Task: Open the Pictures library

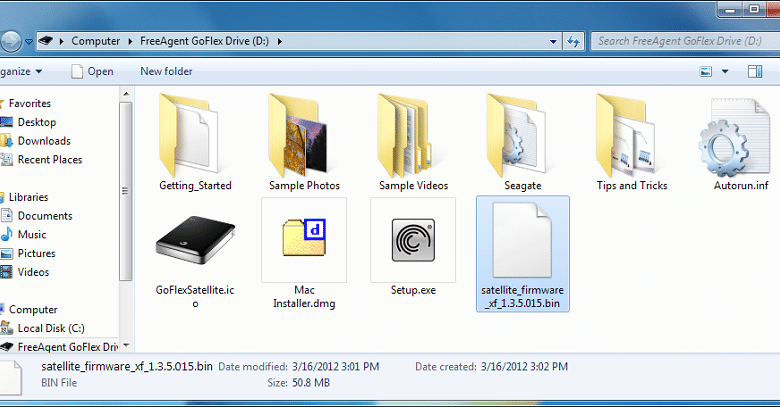Action: [x=36, y=253]
